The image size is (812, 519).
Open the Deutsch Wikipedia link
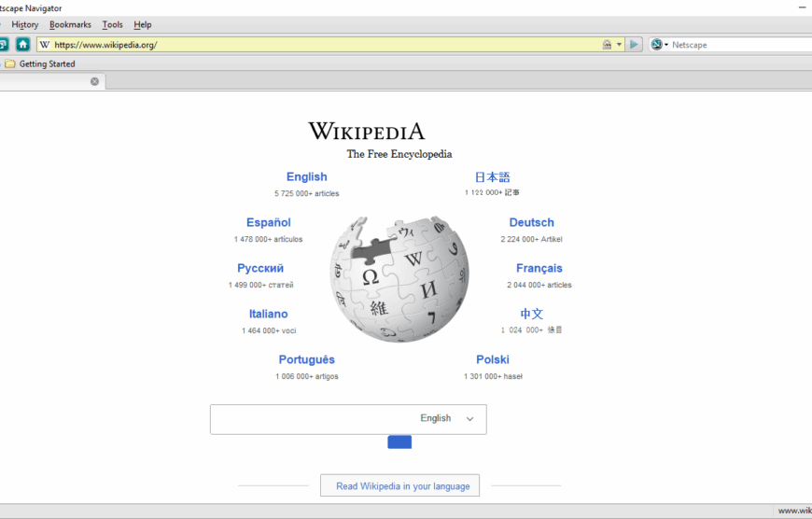tap(531, 222)
